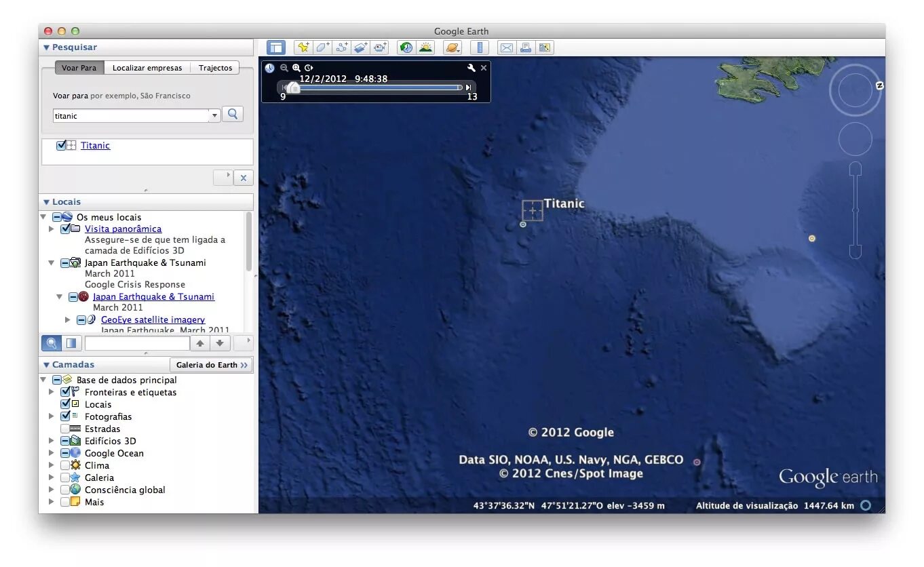Open the Titanic search result link
The image size is (924, 567).
tap(96, 145)
